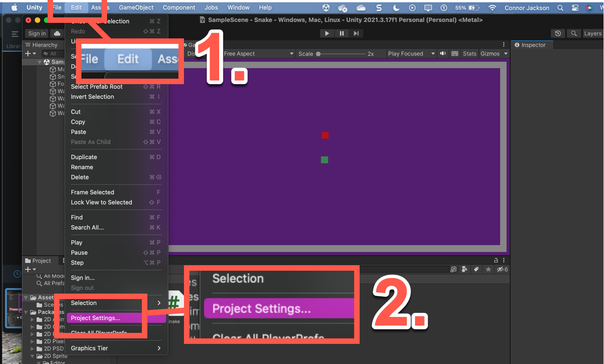Click the Hierarchy search field
This screenshot has height=364, width=604.
pyautogui.click(x=54, y=54)
